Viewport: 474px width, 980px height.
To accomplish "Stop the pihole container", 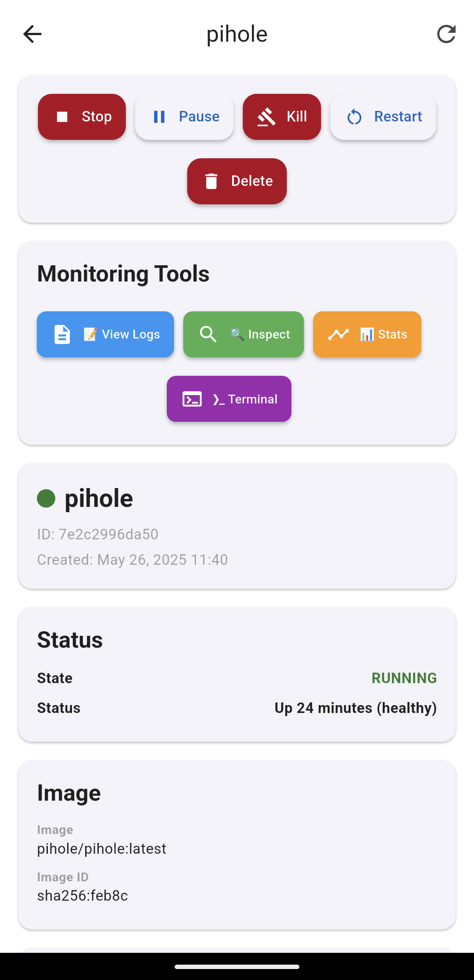I will tap(82, 117).
